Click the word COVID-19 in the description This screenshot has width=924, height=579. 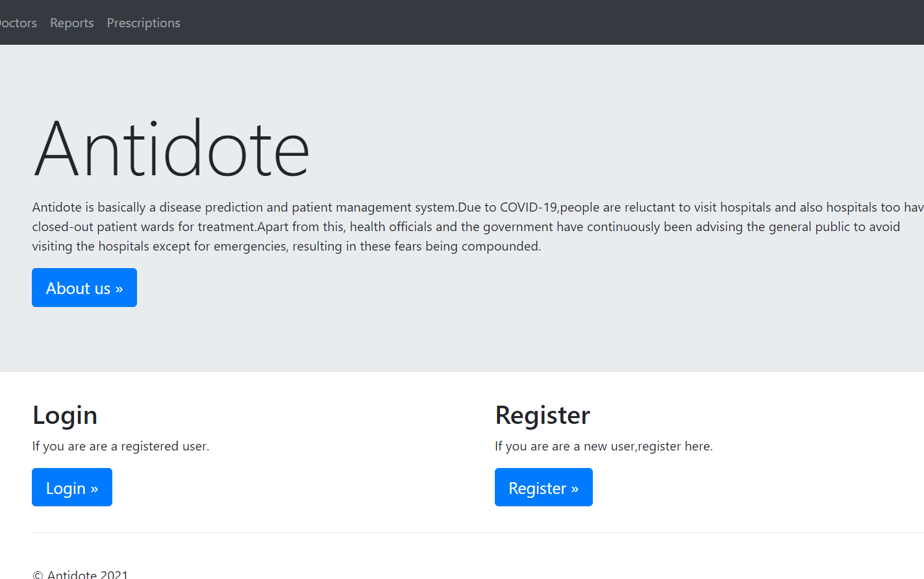click(528, 207)
